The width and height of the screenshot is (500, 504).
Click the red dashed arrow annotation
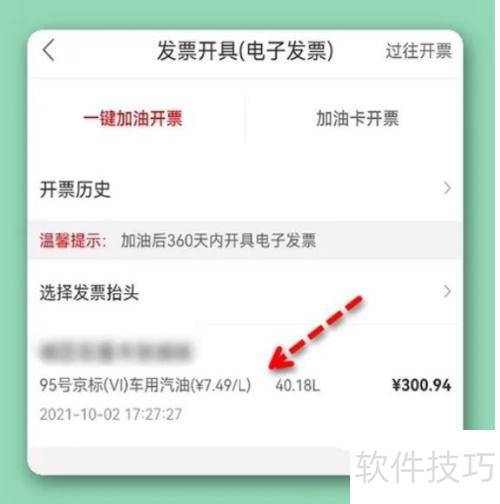[315, 332]
